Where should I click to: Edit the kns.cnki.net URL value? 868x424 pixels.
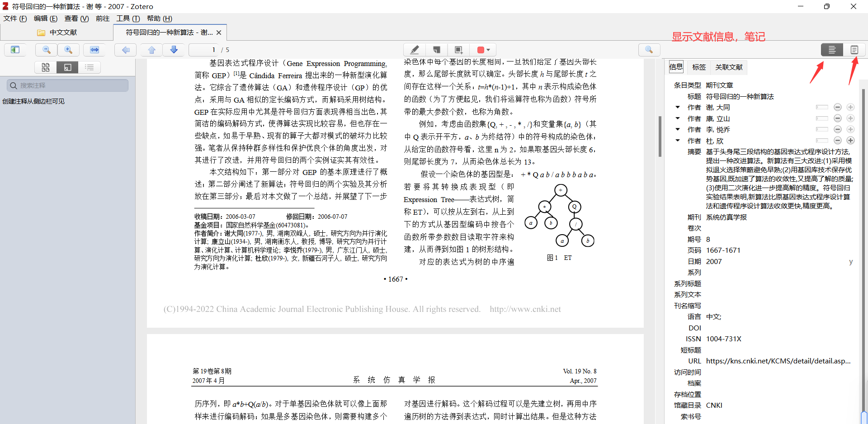coord(778,361)
